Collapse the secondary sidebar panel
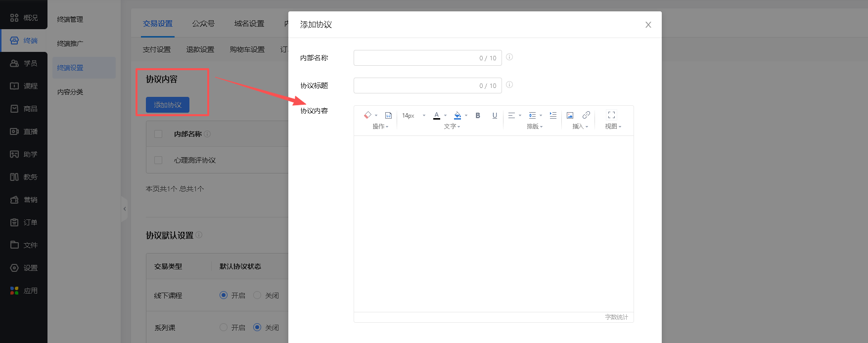 (x=125, y=209)
